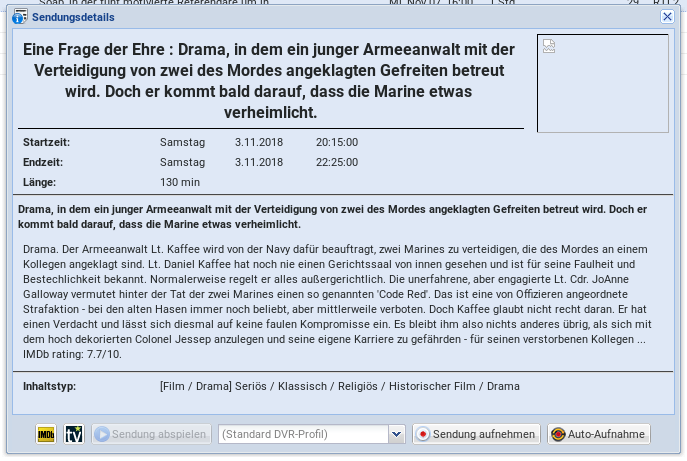Click the Inhaltstyp genre value text
Image resolution: width=687 pixels, height=461 pixels.
340,387
